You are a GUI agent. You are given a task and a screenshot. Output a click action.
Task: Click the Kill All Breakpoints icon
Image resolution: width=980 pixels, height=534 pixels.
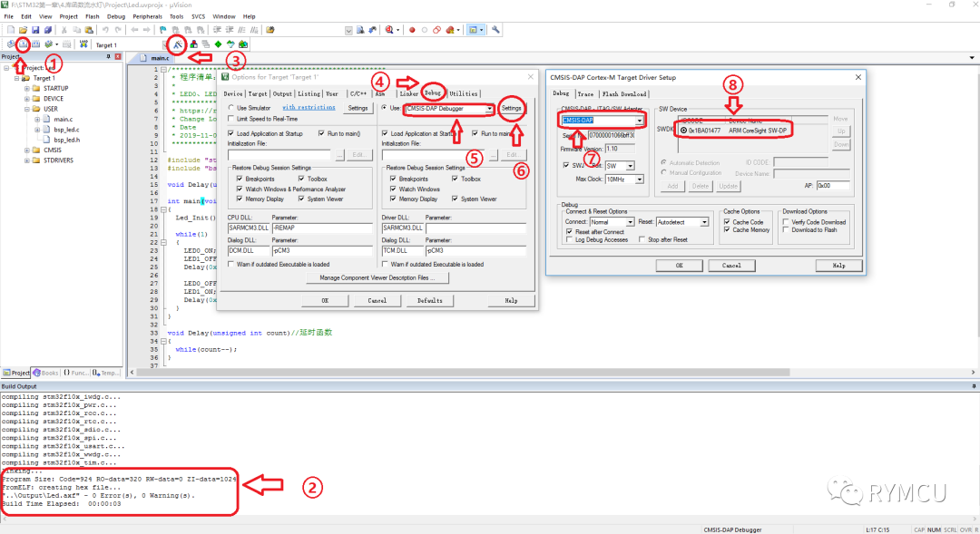click(449, 30)
